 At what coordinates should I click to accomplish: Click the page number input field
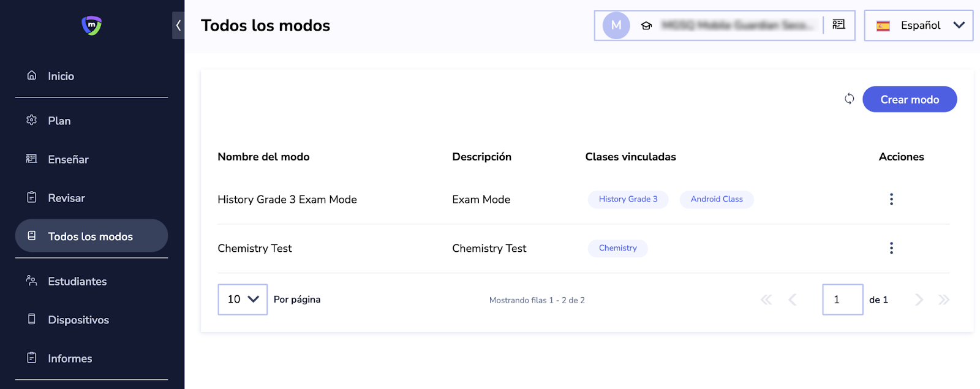pyautogui.click(x=842, y=300)
